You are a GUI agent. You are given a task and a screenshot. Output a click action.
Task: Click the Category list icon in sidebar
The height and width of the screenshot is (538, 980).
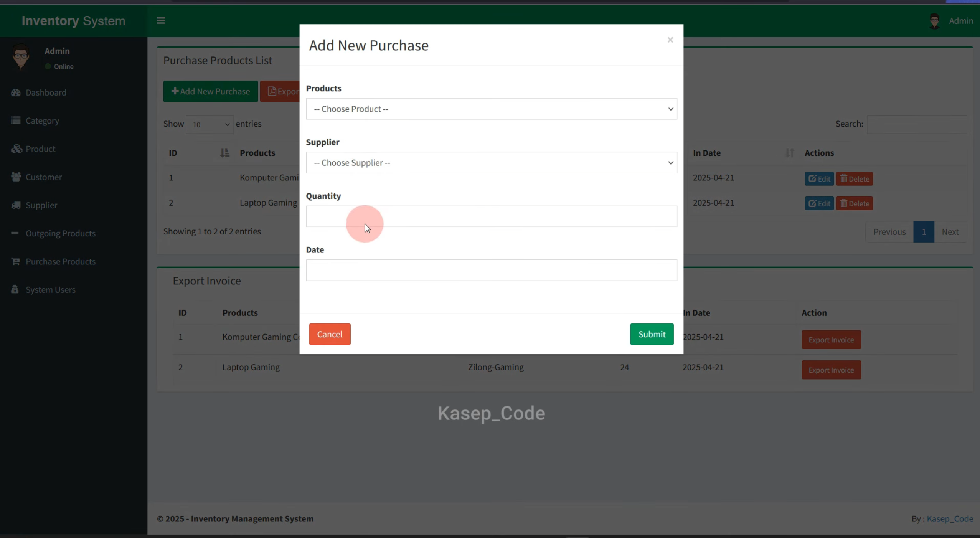point(16,120)
